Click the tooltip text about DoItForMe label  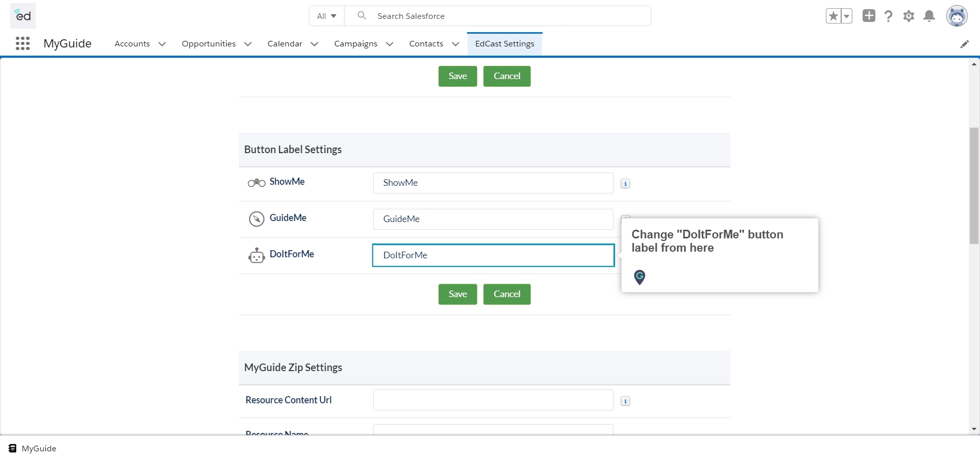click(x=707, y=241)
